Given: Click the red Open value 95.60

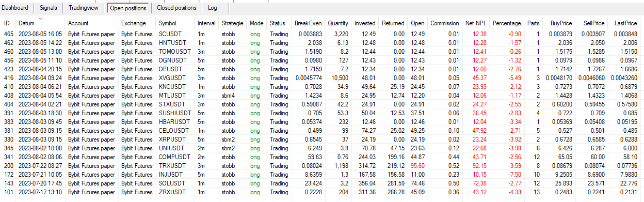Looking at the screenshot, I should [x=417, y=165].
